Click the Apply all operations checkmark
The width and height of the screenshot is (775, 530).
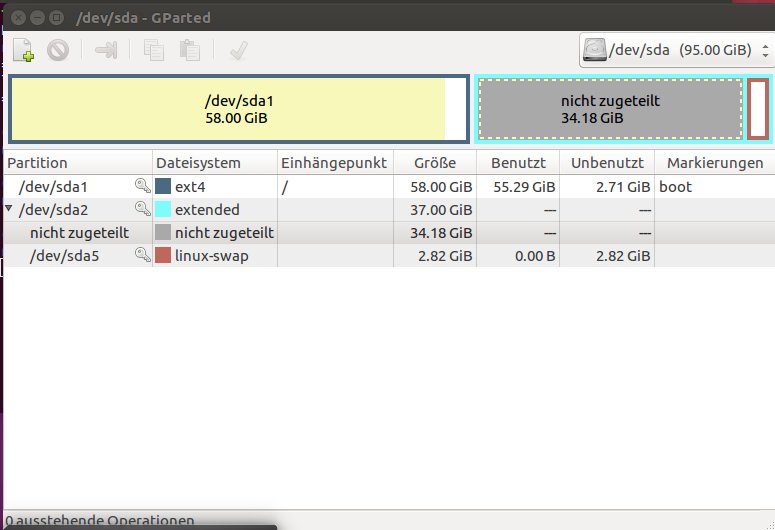point(238,50)
